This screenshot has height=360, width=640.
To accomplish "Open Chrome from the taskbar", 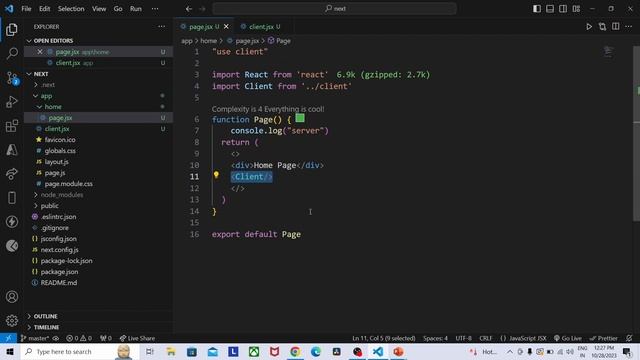I will [295, 352].
